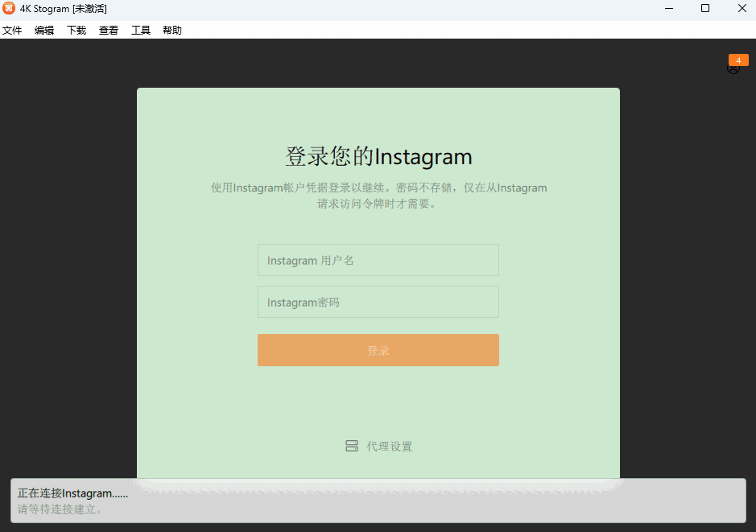This screenshot has width=756, height=532.
Task: Click the 登录 login button
Action: click(378, 350)
